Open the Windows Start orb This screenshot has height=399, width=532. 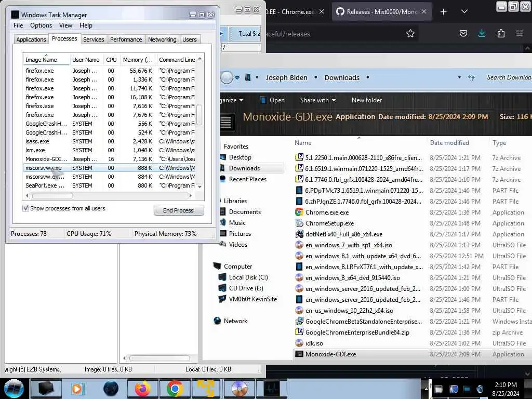pyautogui.click(x=14, y=389)
